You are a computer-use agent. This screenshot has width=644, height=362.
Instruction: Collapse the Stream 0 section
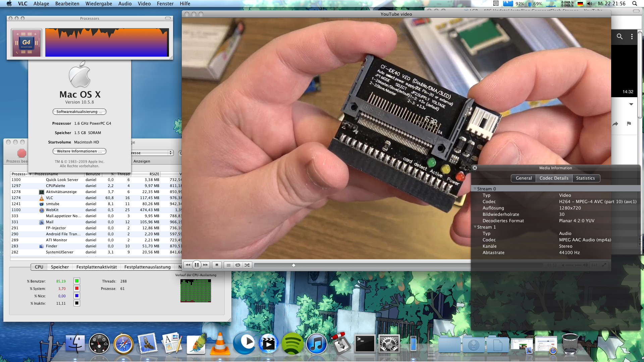[475, 189]
